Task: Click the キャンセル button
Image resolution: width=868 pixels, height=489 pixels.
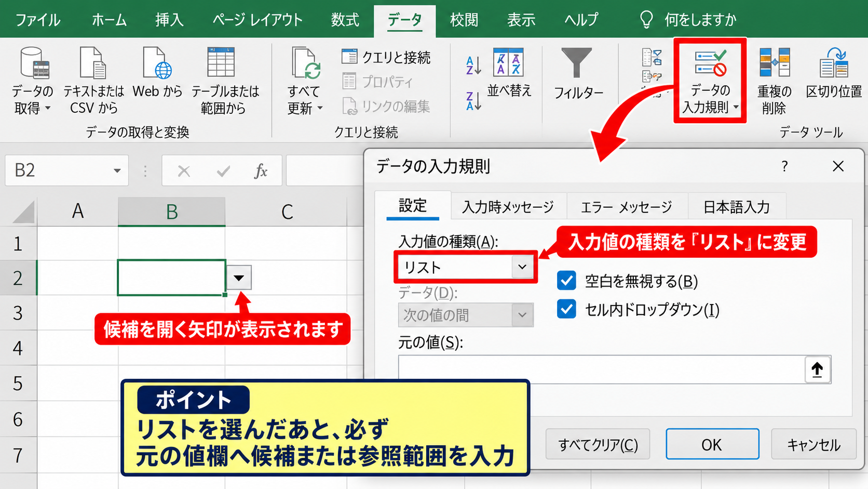Action: point(813,444)
